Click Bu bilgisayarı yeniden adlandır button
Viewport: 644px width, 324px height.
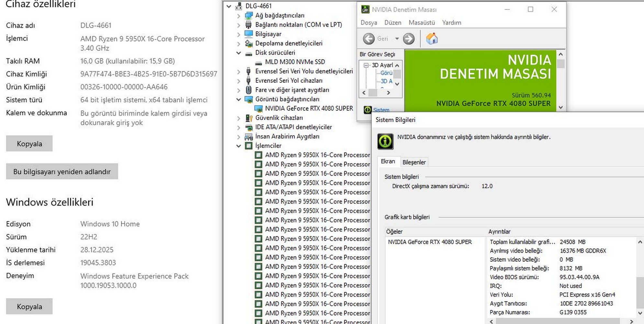coord(62,171)
